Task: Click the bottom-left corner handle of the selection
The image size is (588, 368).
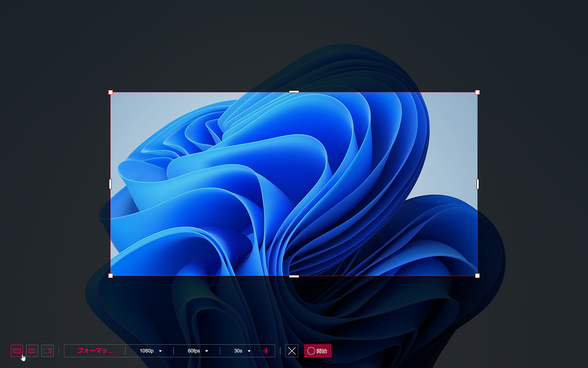Action: click(x=111, y=276)
